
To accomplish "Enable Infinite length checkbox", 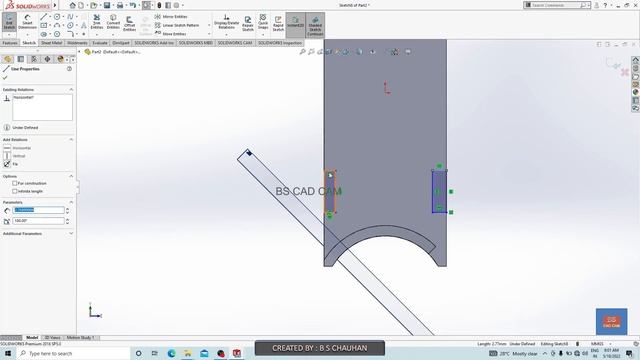I will pyautogui.click(x=15, y=191).
